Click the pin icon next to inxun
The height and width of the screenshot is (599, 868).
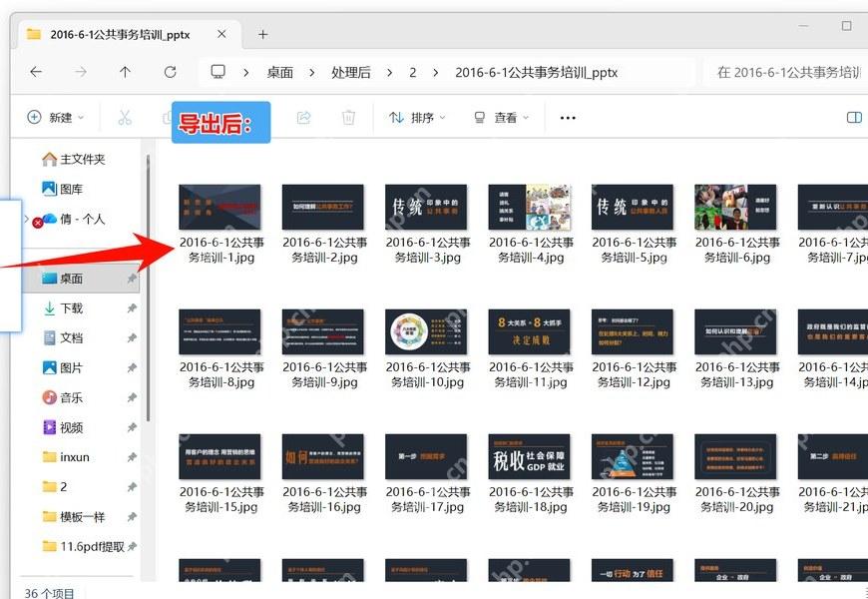click(132, 457)
